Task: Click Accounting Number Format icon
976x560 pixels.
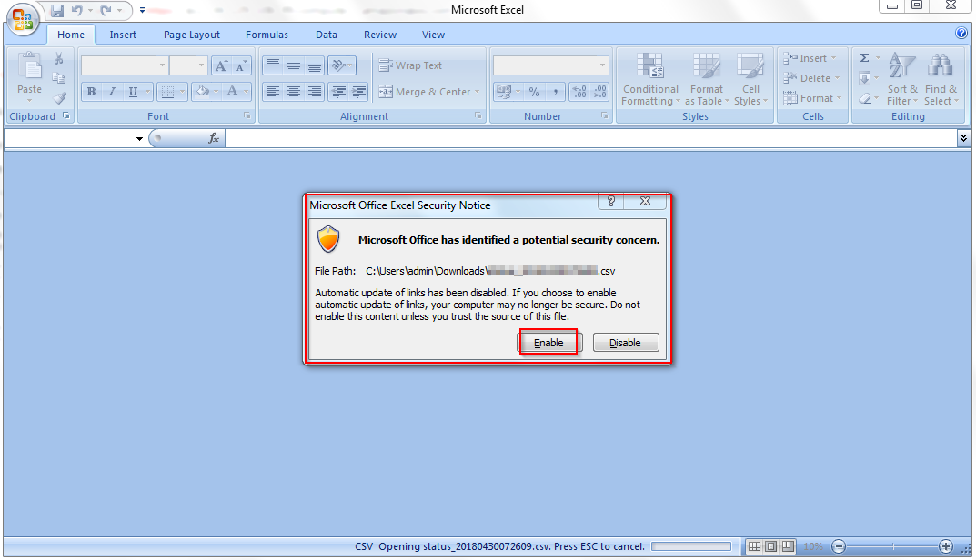Action: [504, 92]
